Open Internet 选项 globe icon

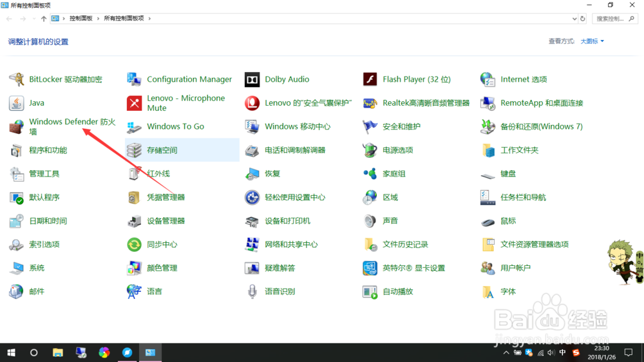[x=488, y=79]
